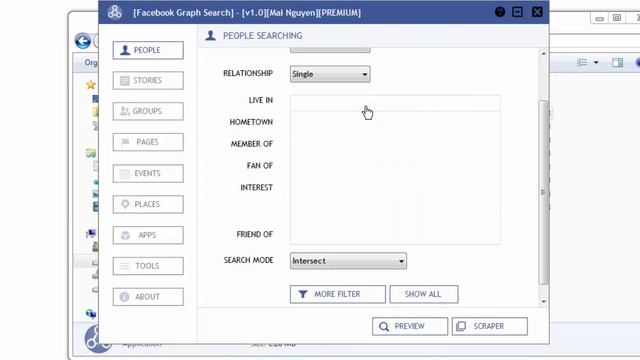This screenshot has width=640, height=360.
Task: Open the Events section
Action: tap(148, 173)
